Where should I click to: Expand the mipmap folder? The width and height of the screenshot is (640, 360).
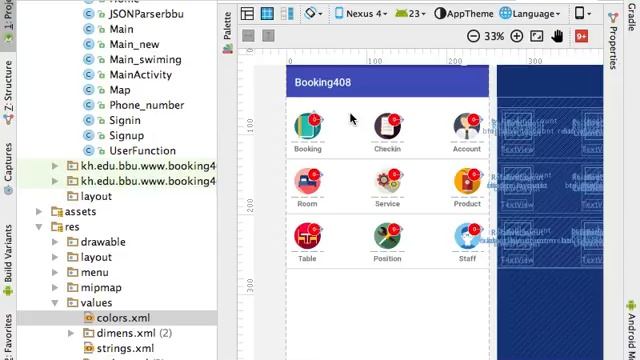55,287
